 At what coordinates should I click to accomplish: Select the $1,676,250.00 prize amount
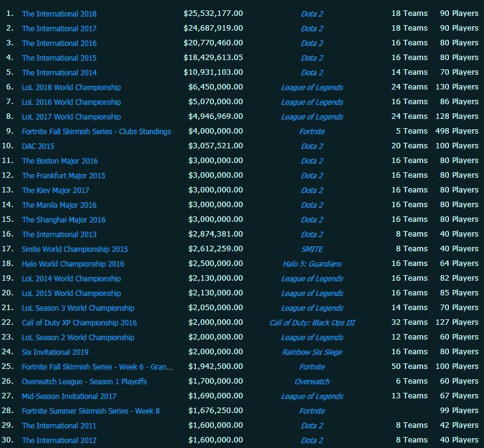pos(215,411)
